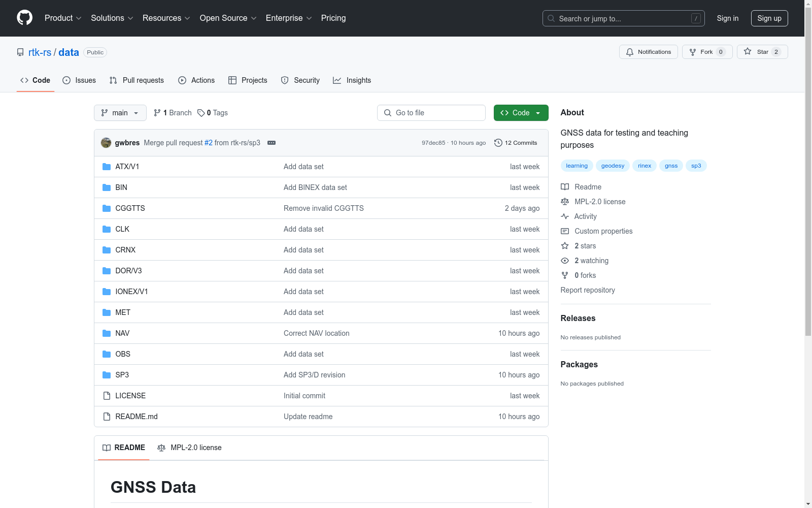Click the watching eye icon
The image size is (812, 508).
tap(565, 261)
